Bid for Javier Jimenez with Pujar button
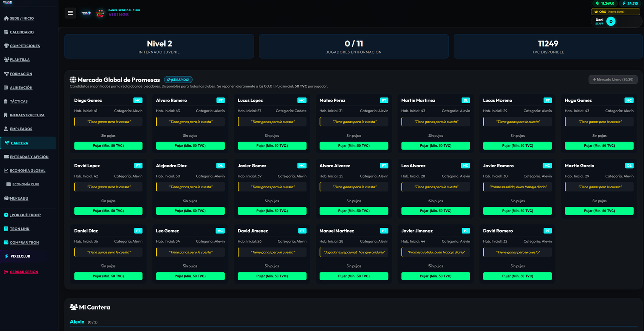The width and height of the screenshot is (644, 331). pyautogui.click(x=436, y=276)
